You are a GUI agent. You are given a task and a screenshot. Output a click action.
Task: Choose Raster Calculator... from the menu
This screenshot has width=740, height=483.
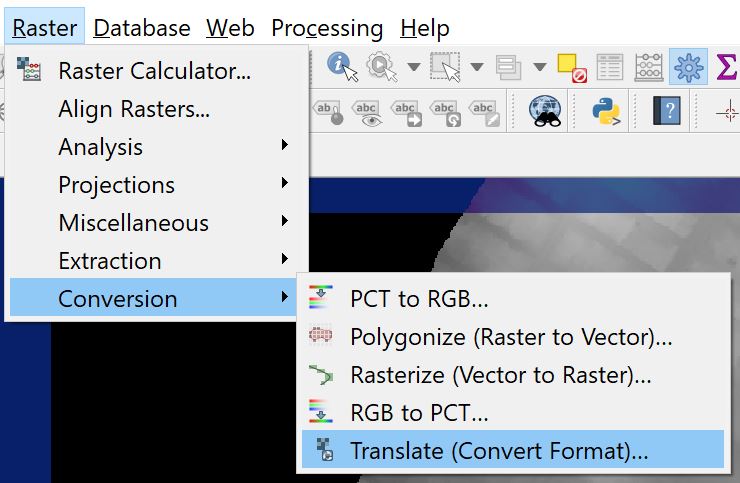click(158, 71)
